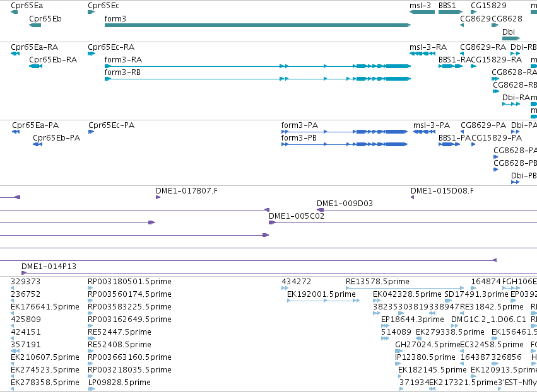Select the CG8629-RA transcript label

(x=483, y=47)
